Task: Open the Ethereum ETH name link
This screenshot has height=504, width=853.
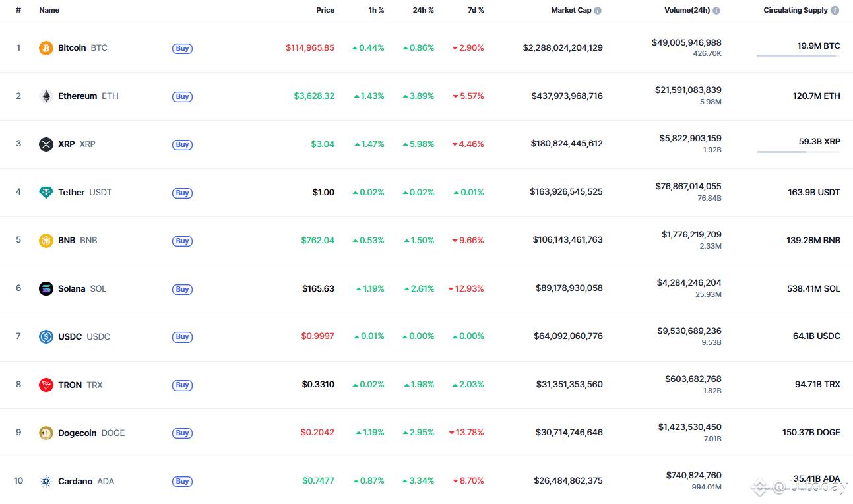Action: (88, 96)
